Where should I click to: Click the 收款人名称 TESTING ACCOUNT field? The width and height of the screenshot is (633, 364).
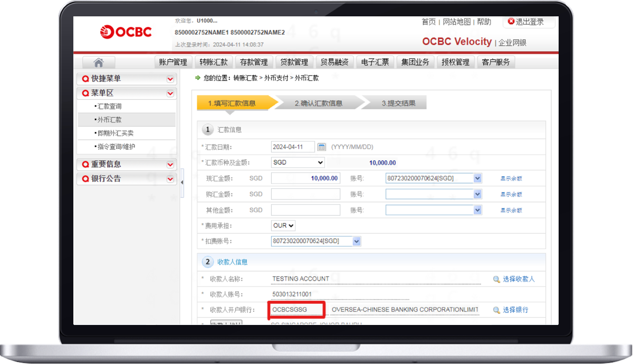(x=376, y=279)
